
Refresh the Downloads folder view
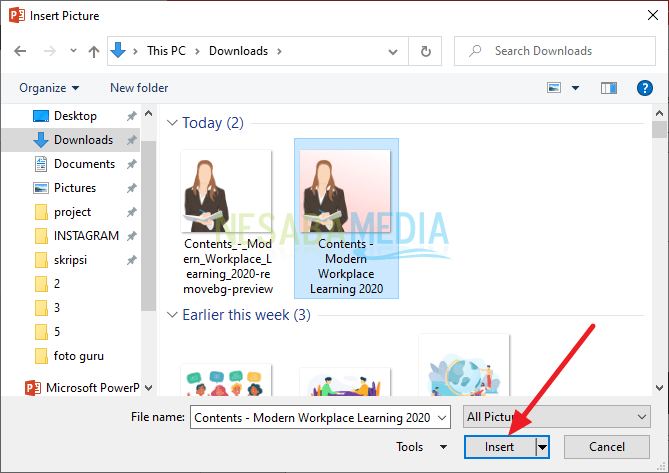pos(426,51)
